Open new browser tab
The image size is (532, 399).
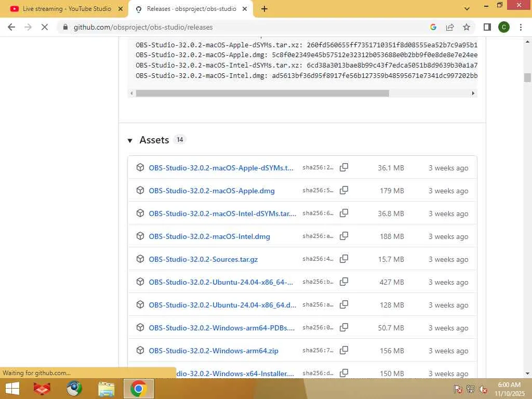[x=264, y=9]
